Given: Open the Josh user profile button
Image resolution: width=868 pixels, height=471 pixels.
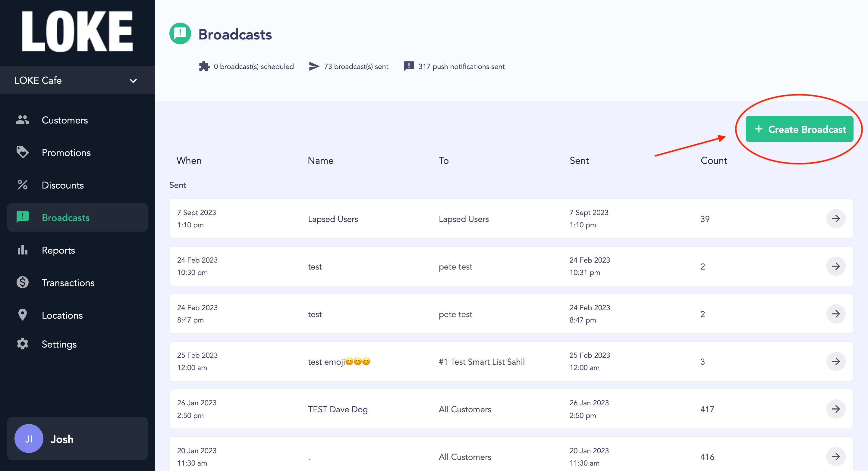Looking at the screenshot, I should click(77, 439).
